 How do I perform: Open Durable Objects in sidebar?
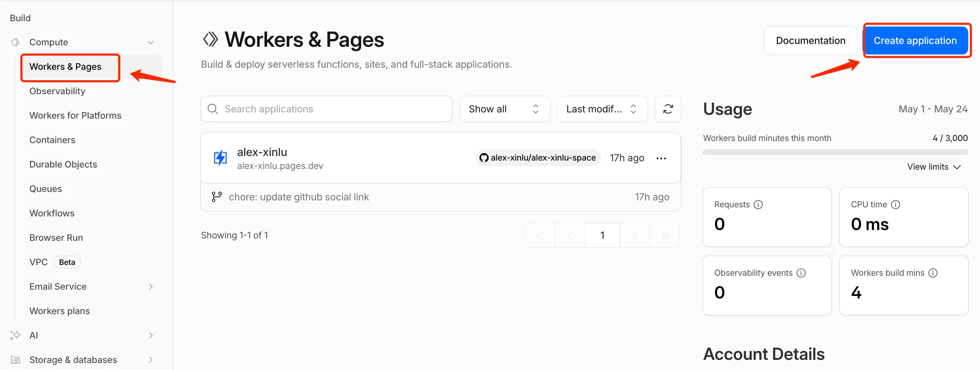point(63,164)
